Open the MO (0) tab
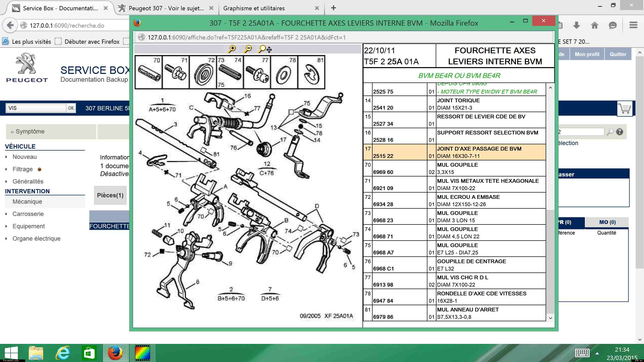Screen dimensions: 644x362 click(607, 222)
